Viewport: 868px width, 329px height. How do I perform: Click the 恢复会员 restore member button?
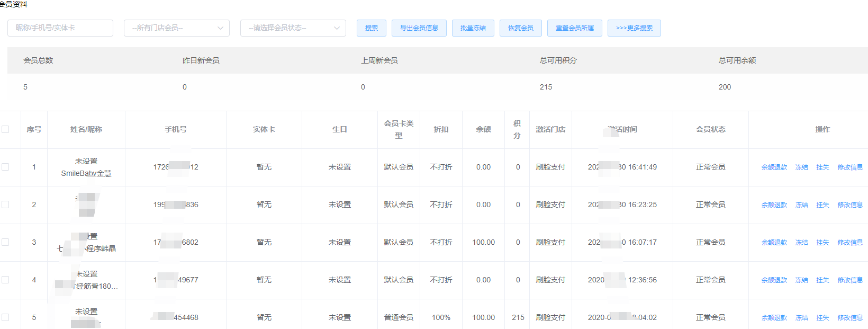tap(520, 28)
